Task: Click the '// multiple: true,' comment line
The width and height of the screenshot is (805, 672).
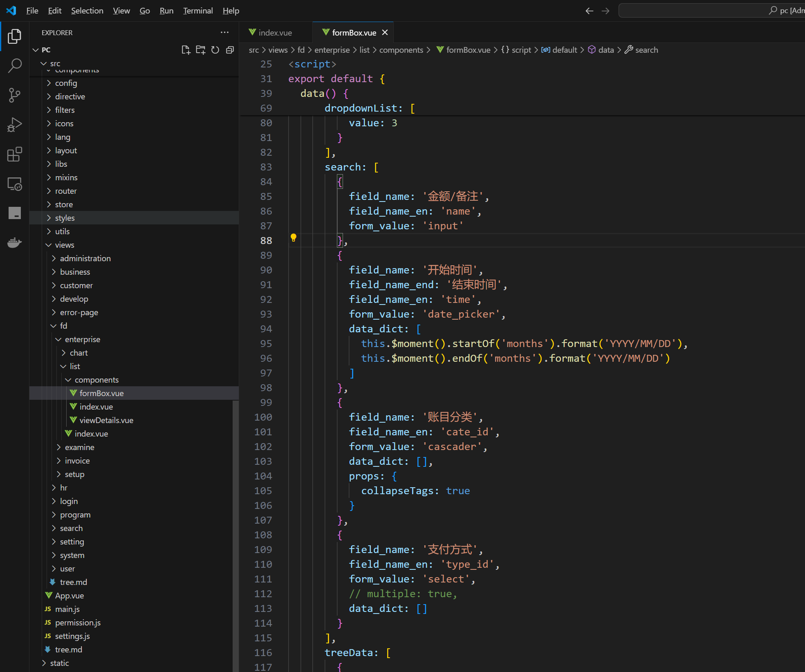Action: [403, 594]
